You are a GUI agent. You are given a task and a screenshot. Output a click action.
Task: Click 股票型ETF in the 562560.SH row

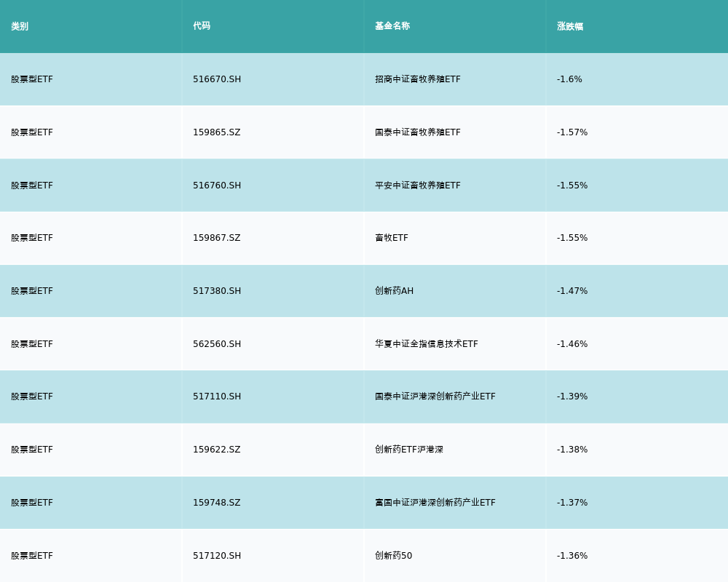(32, 344)
